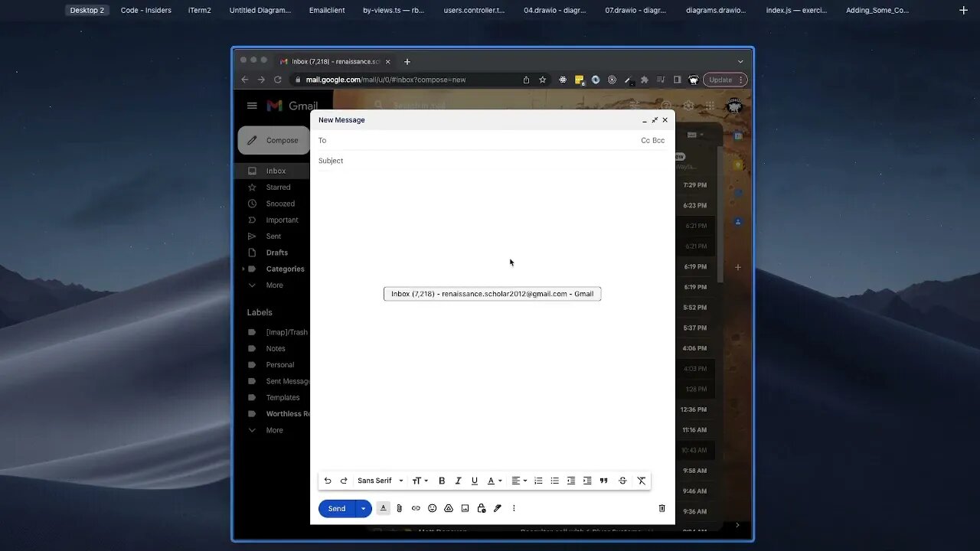The width and height of the screenshot is (980, 551).
Task: Open the emoji picker
Action: coord(433,508)
